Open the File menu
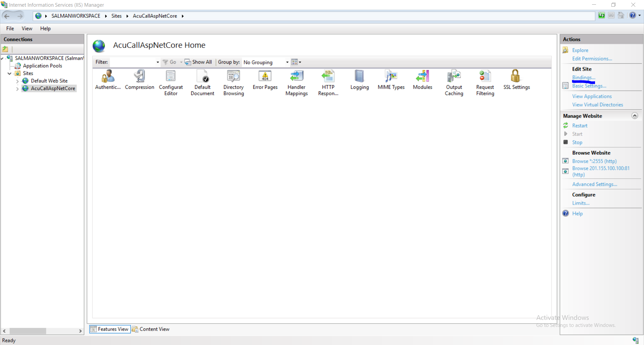The height and width of the screenshot is (345, 644). pyautogui.click(x=10, y=28)
